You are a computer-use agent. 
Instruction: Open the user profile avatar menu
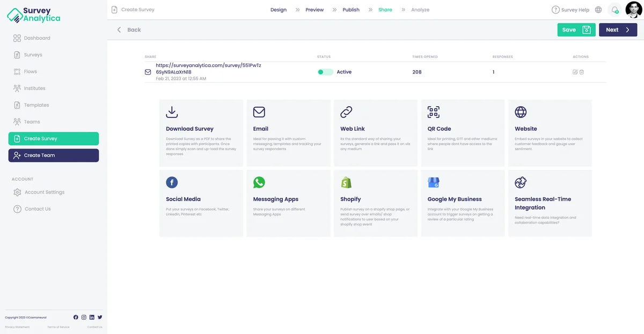(x=633, y=10)
